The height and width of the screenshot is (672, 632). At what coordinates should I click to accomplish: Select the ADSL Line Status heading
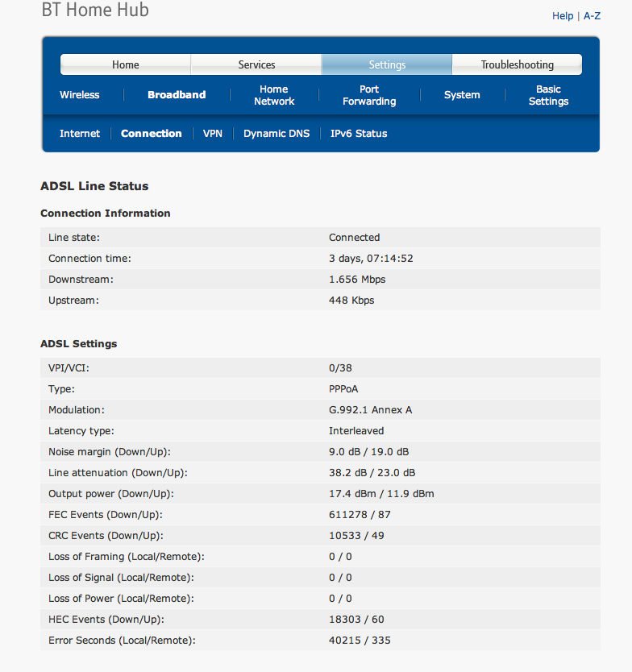coord(94,186)
